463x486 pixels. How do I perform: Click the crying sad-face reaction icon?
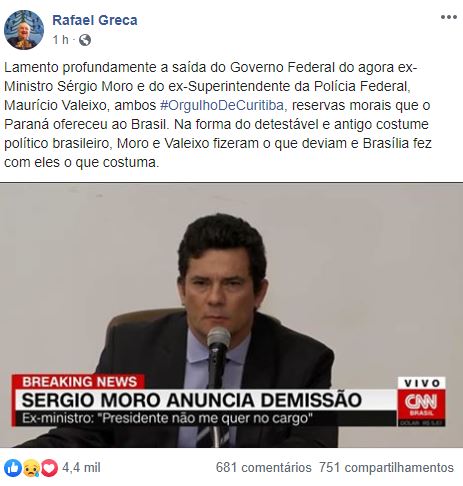[x=32, y=468]
